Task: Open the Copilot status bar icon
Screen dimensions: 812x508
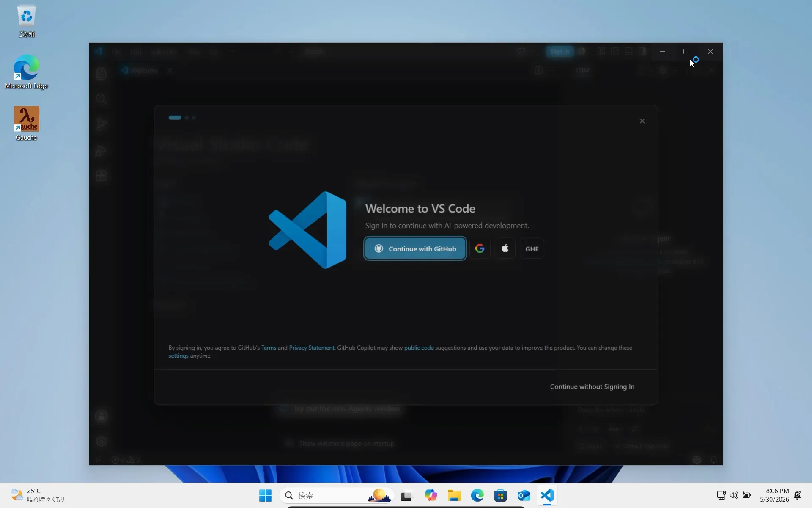Action: pyautogui.click(x=697, y=460)
